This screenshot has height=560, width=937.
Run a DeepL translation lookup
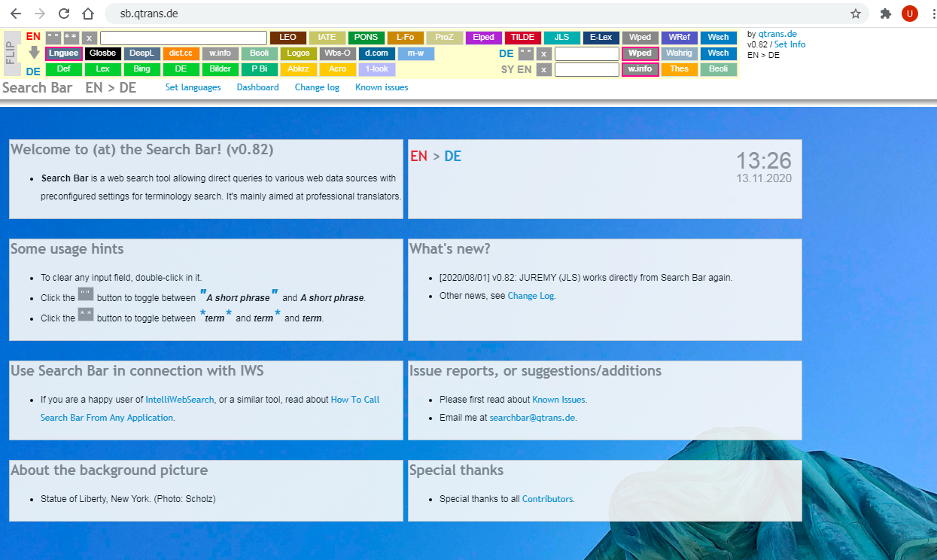pos(141,53)
